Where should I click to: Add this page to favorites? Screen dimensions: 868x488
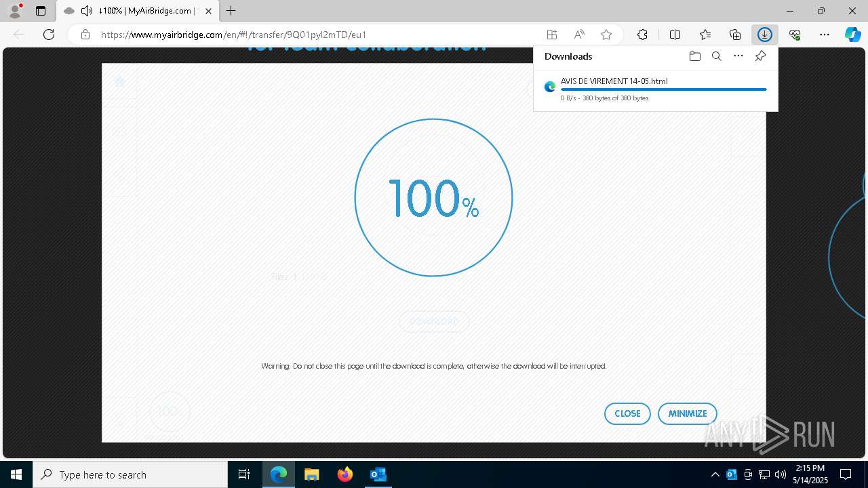point(606,35)
